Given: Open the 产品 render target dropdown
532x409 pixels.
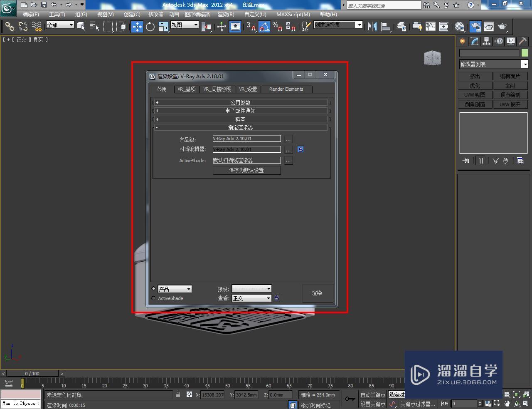Looking at the screenshot, I should tap(175, 289).
